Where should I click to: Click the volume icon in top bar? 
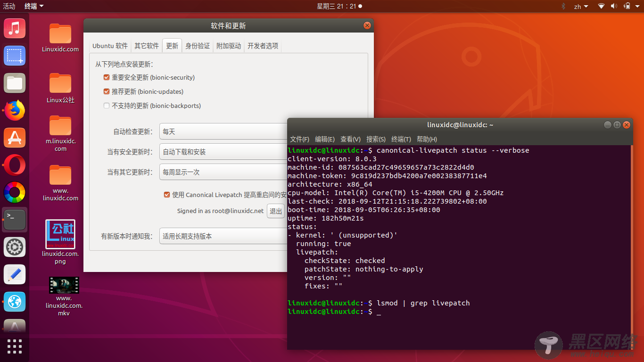point(614,6)
